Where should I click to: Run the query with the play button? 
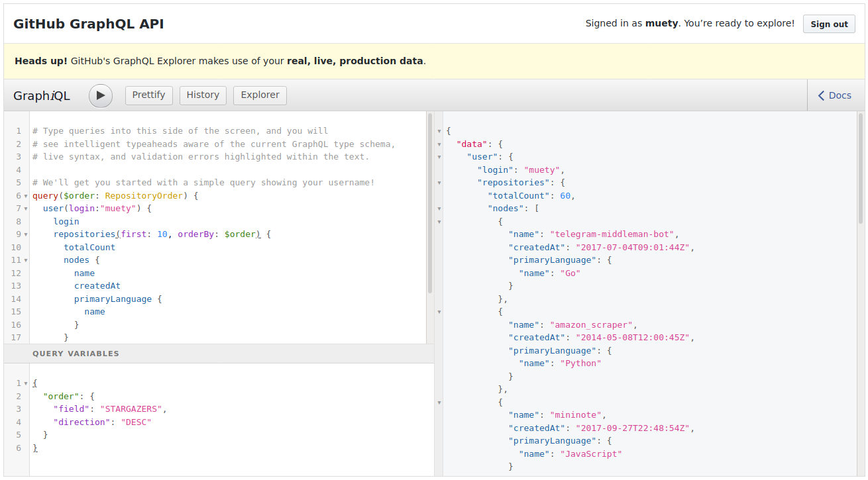tap(101, 95)
